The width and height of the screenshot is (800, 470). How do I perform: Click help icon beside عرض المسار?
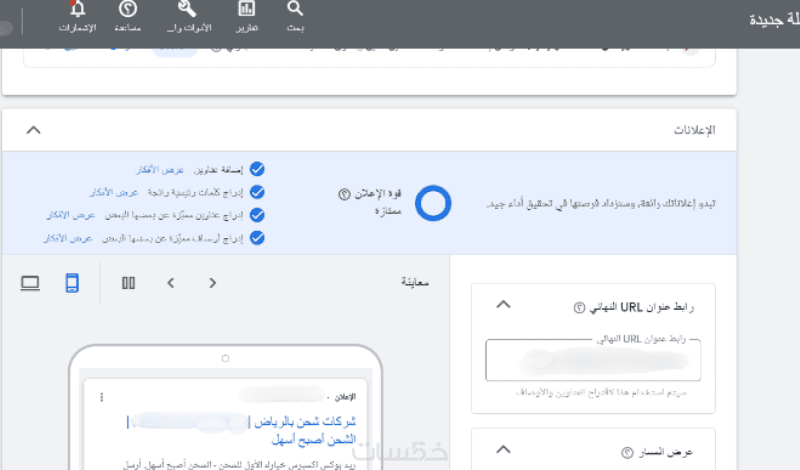(627, 452)
